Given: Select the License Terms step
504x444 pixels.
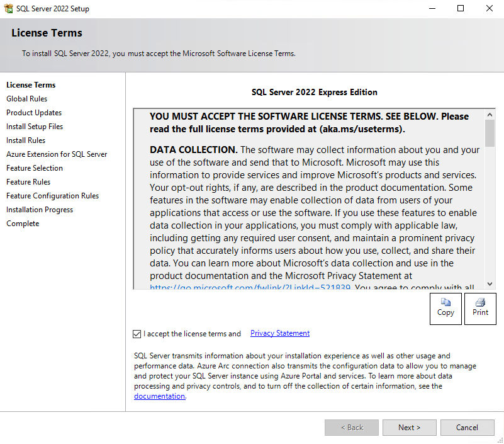Looking at the screenshot, I should pyautogui.click(x=31, y=85).
